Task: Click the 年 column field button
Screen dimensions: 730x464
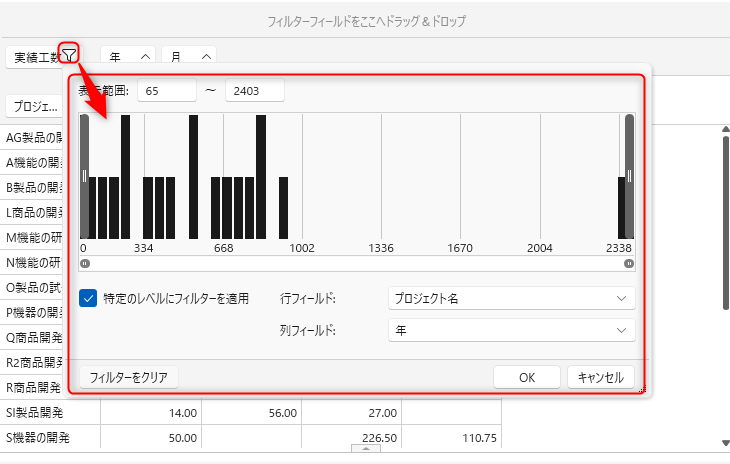Action: (x=127, y=57)
